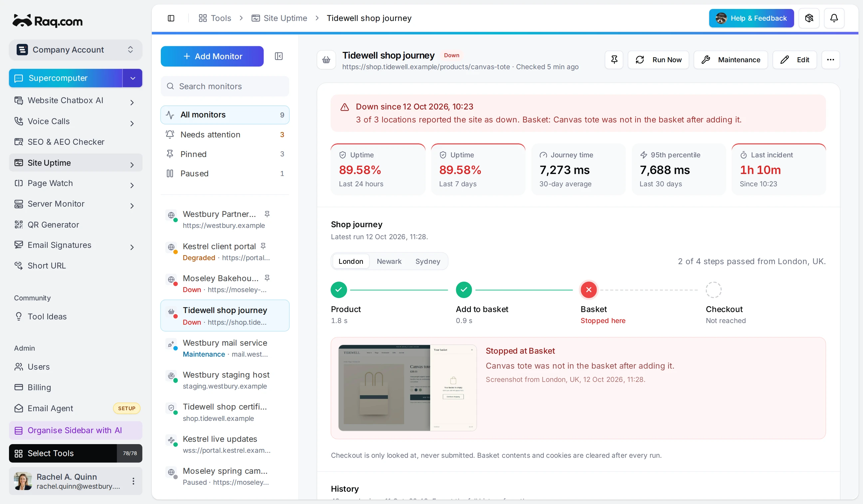Click Site Uptime breadcrumb link
The width and height of the screenshot is (863, 504).
[x=279, y=18]
